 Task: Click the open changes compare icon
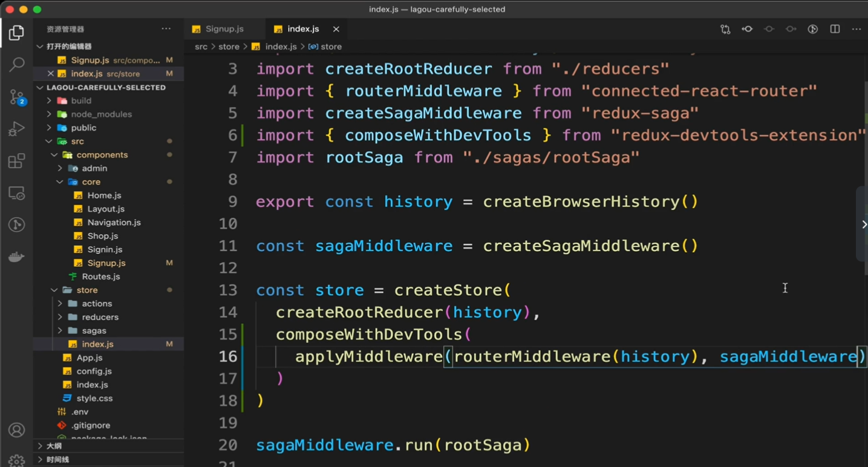point(725,29)
